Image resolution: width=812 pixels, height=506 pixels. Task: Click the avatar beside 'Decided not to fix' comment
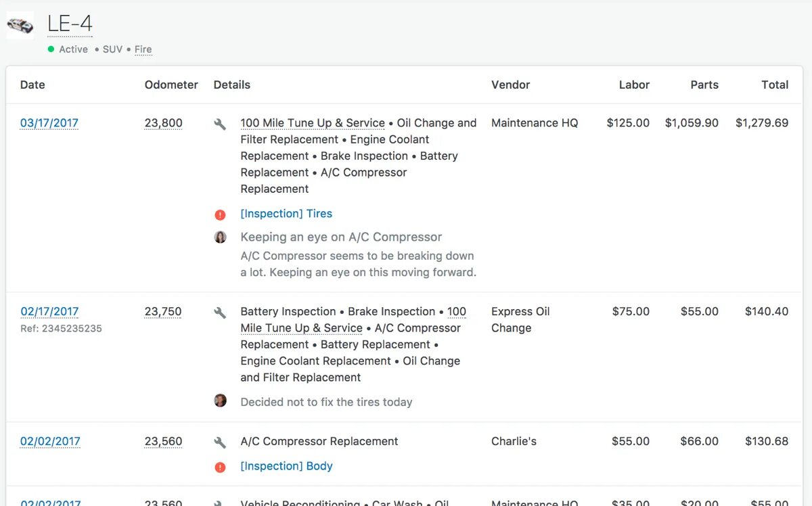point(220,400)
